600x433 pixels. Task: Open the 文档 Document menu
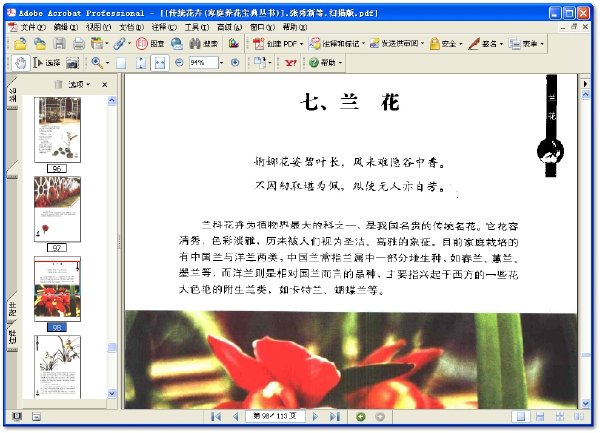pos(131,28)
